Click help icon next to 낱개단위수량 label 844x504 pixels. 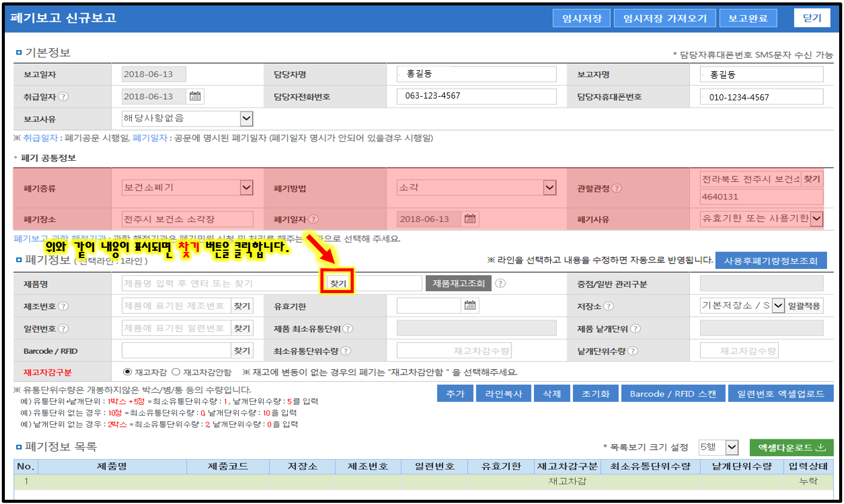[632, 351]
